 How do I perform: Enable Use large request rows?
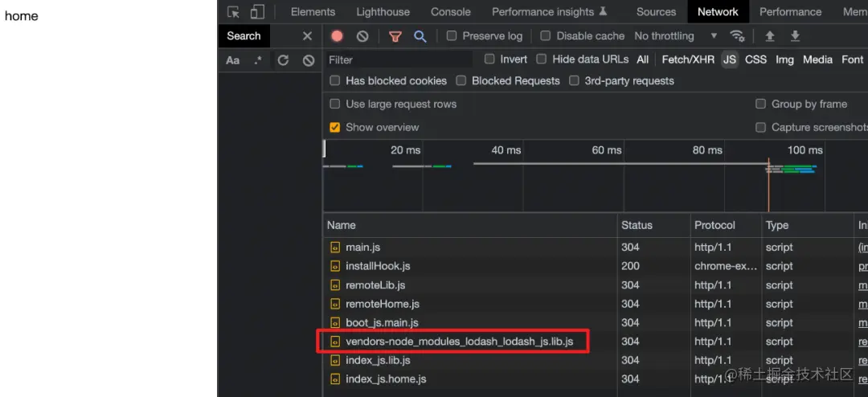(x=335, y=104)
